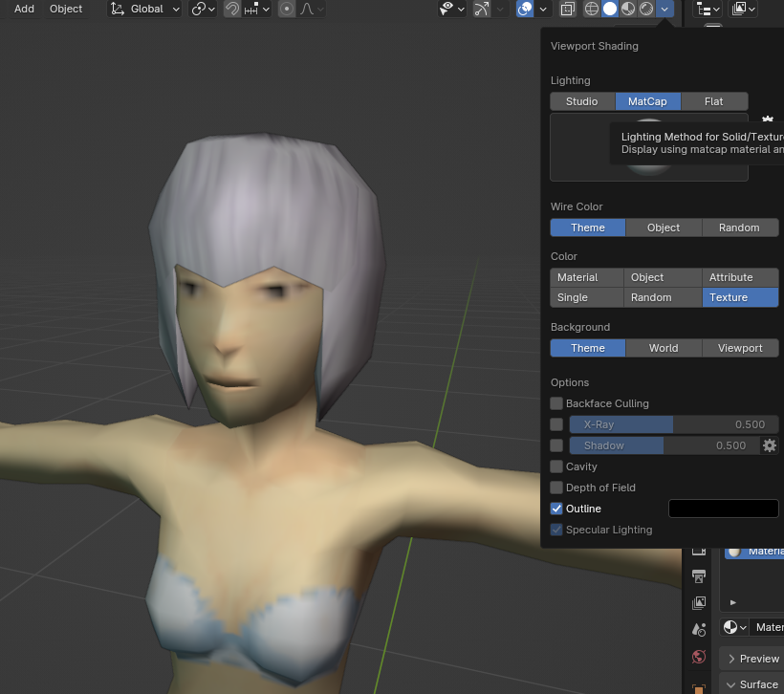Click the black outline color swatch
The image size is (784, 694).
coord(723,509)
